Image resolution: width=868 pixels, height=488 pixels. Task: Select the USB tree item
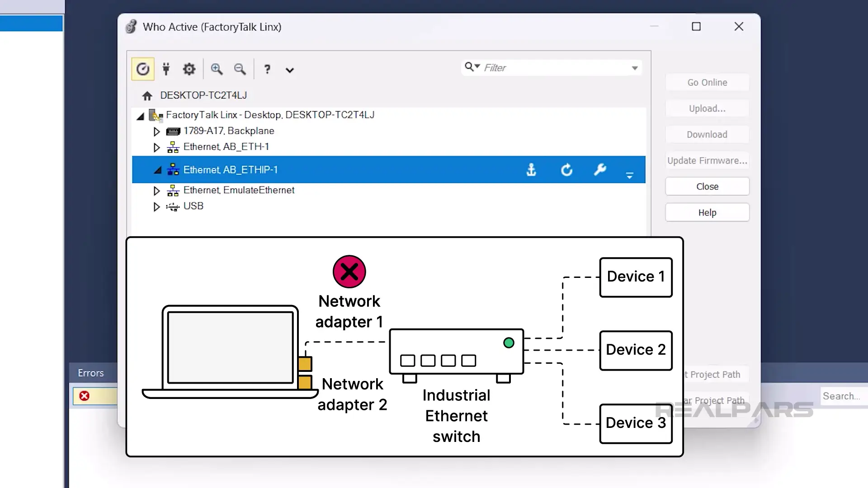click(193, 206)
